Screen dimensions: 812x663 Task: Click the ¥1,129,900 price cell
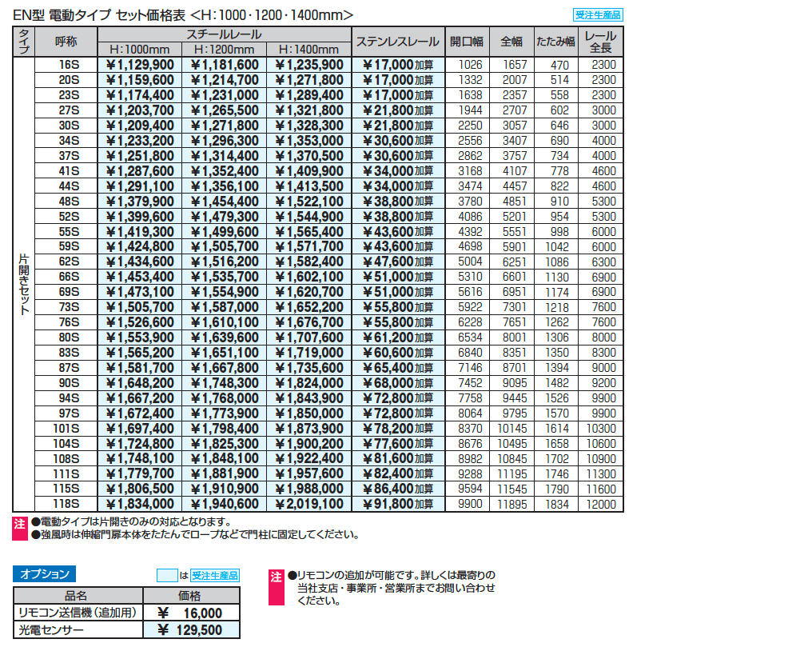pos(140,65)
